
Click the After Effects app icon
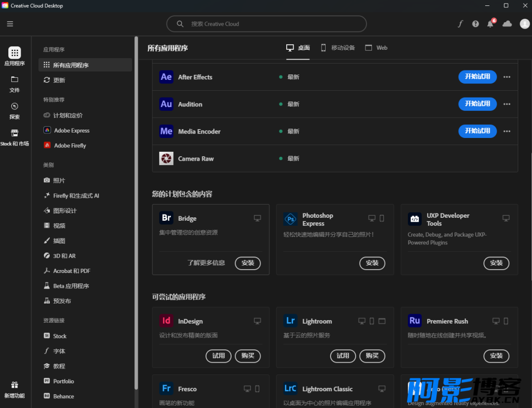(166, 77)
